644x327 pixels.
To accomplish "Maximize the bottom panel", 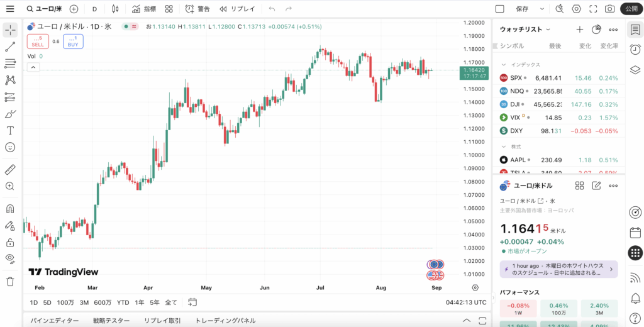I will tap(482, 321).
